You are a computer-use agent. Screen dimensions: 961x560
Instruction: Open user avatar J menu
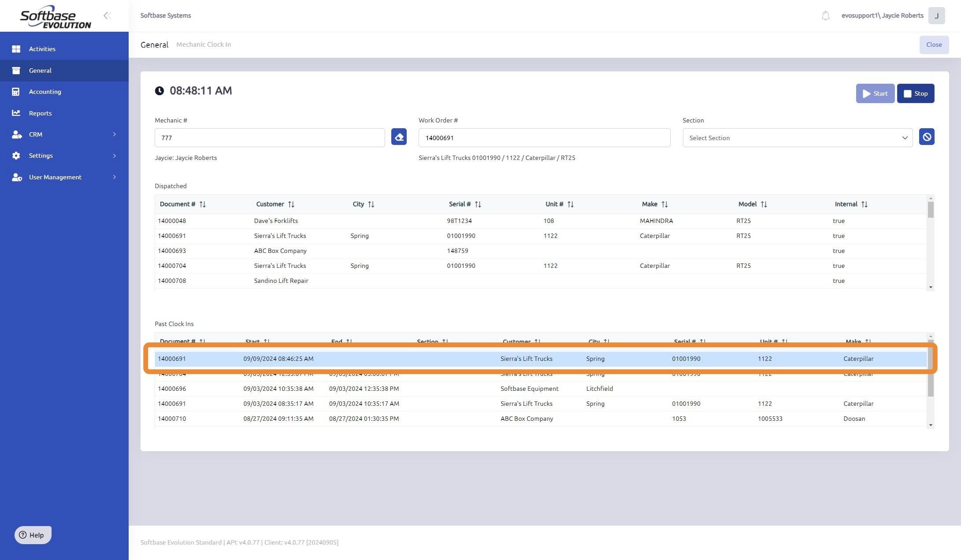936,16
